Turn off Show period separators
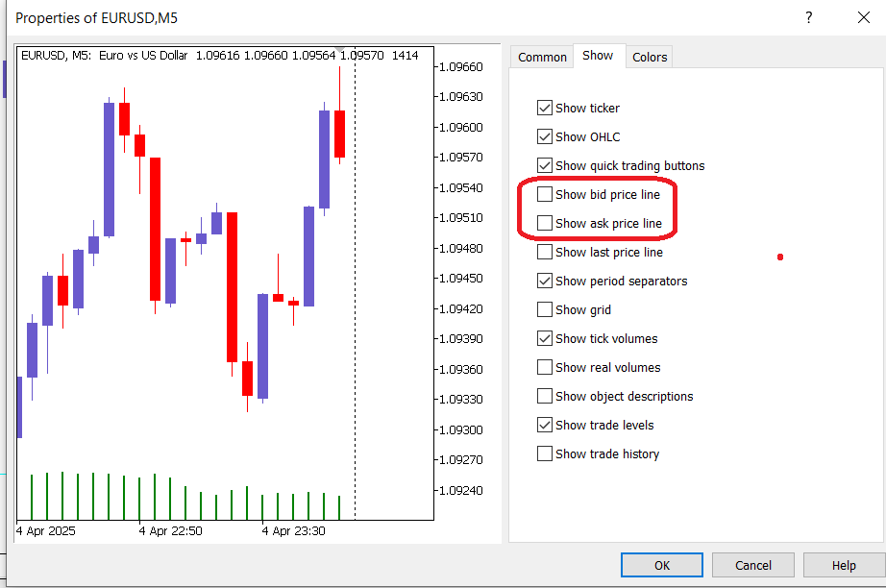This screenshot has width=886, height=588. (x=545, y=281)
